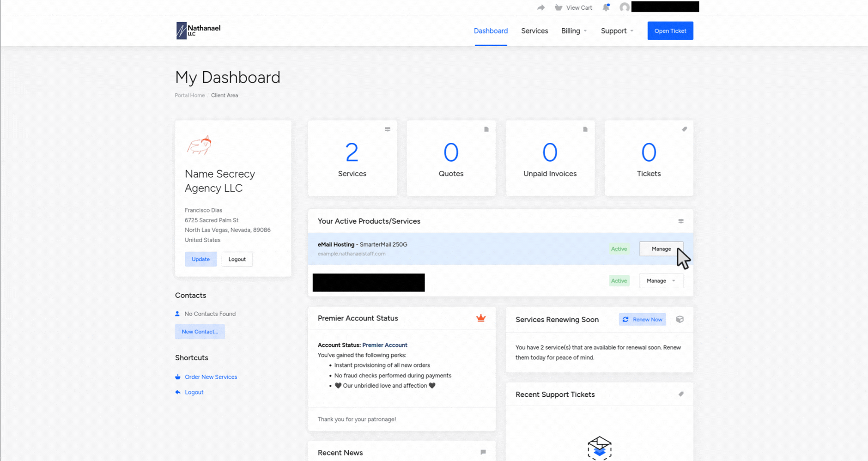Click the Nathanael LLC logo
868x461 pixels.
click(199, 30)
